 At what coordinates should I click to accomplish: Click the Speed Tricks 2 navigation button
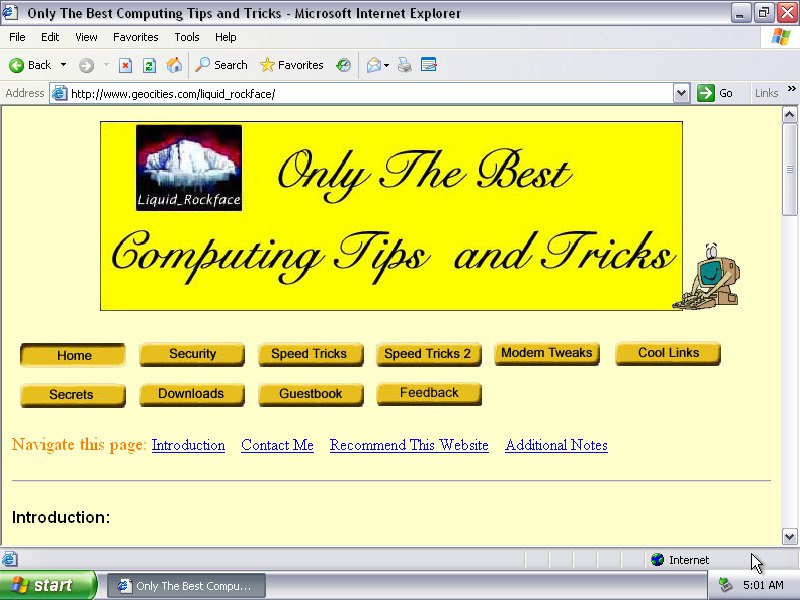point(427,354)
